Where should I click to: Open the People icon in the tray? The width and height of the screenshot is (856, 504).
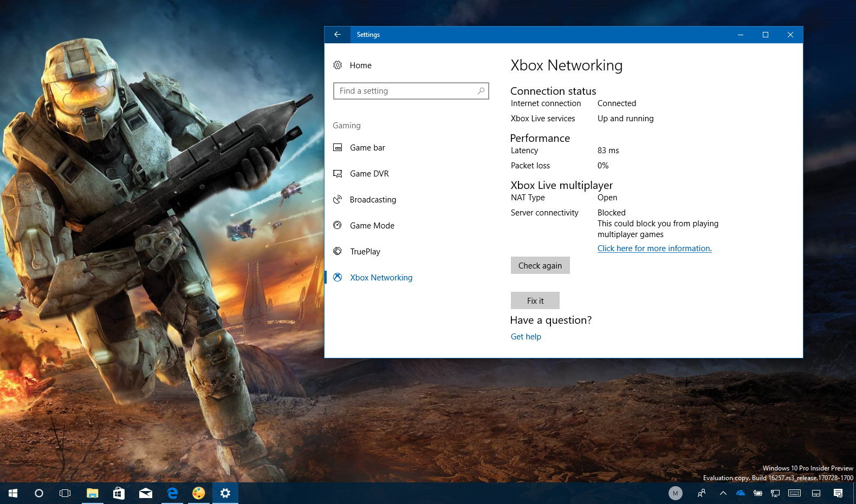click(x=702, y=493)
